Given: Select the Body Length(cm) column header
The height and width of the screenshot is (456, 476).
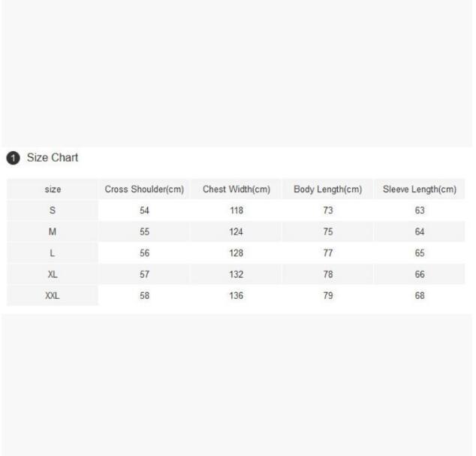Looking at the screenshot, I should 327,189.
